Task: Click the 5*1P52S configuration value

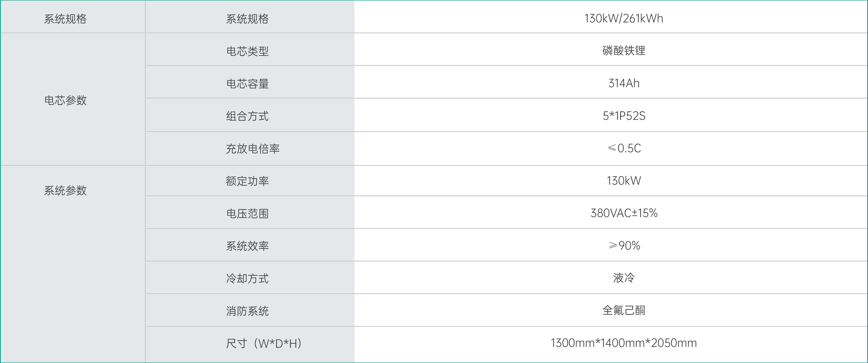Action: coord(624,116)
